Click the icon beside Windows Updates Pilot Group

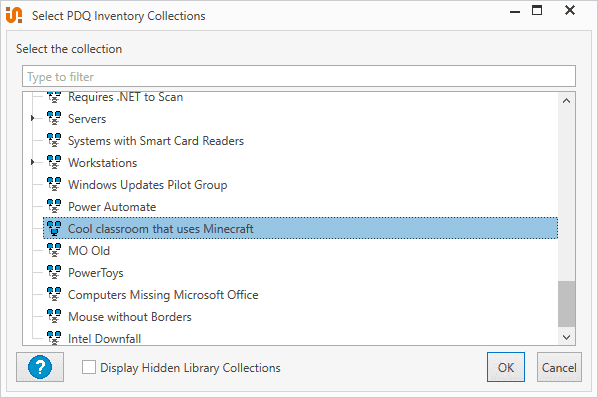[x=54, y=185]
